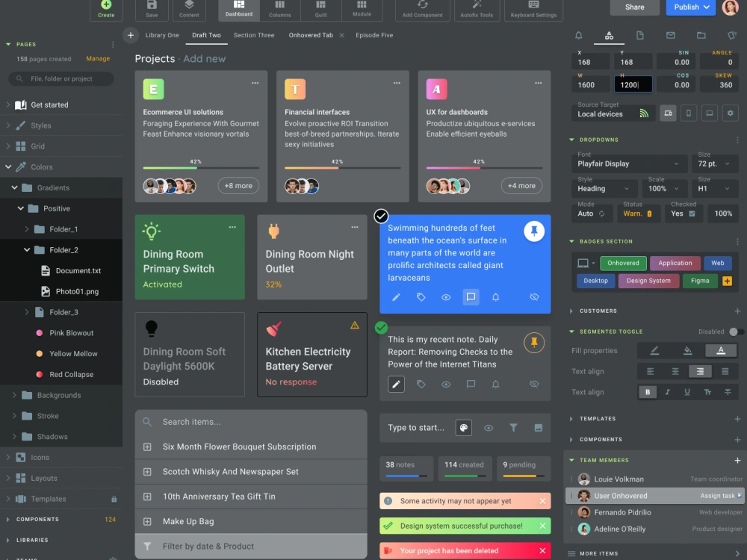Click the edit pencil on blue note
This screenshot has width=747, height=560.
396,297
